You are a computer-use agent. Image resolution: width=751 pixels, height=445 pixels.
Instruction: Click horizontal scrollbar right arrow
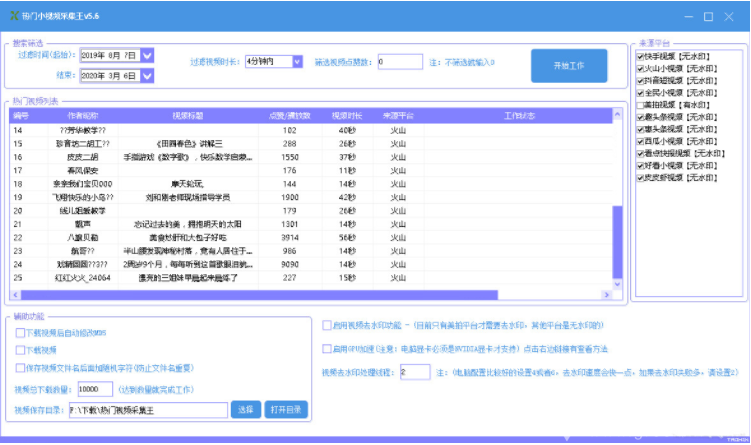(607, 295)
